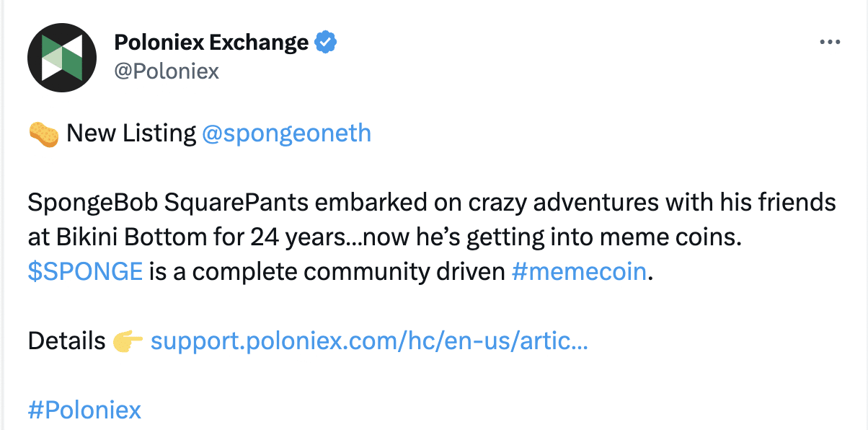
Task: Open the three-dot more options menu
Action: tap(831, 43)
